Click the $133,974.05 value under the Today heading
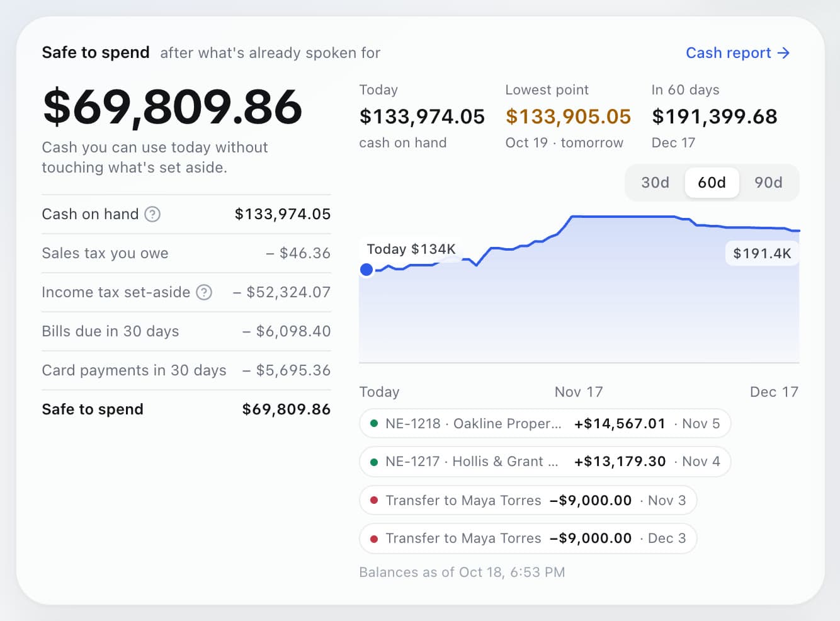The height and width of the screenshot is (621, 840). [x=422, y=117]
